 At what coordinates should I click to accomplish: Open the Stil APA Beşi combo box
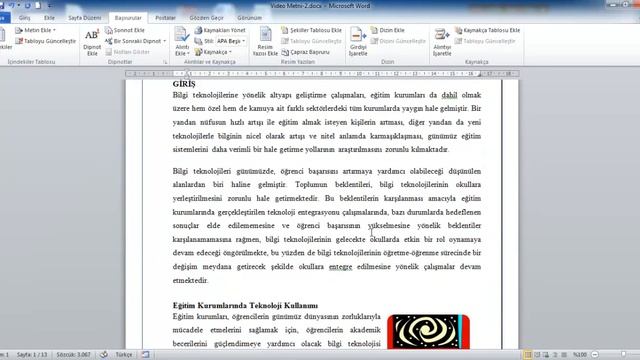pos(231,41)
